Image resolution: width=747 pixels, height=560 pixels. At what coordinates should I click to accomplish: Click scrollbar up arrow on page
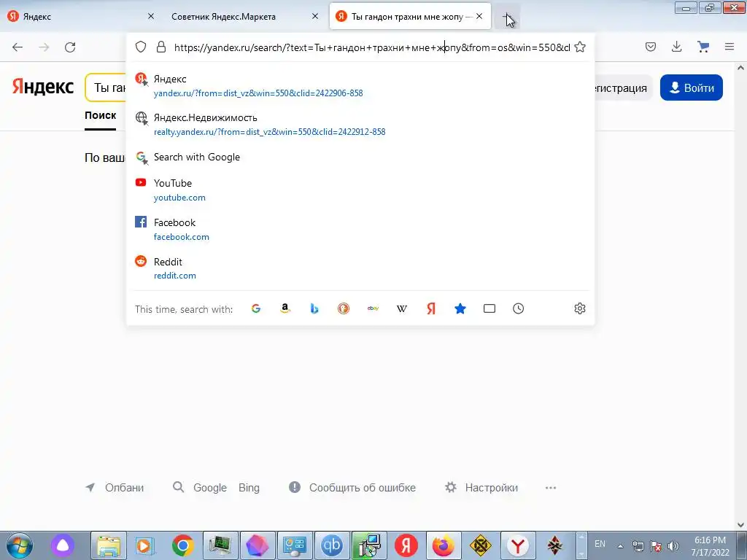741,68
